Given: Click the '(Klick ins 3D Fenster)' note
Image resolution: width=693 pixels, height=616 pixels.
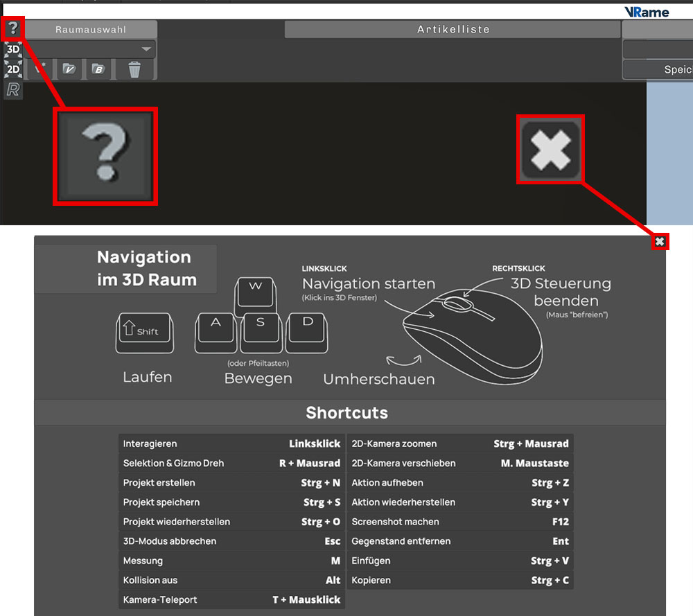Looking at the screenshot, I should 340,298.
